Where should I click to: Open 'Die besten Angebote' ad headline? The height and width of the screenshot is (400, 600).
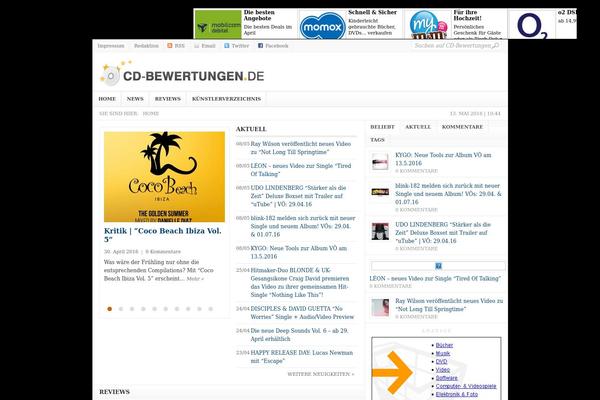[x=259, y=15]
